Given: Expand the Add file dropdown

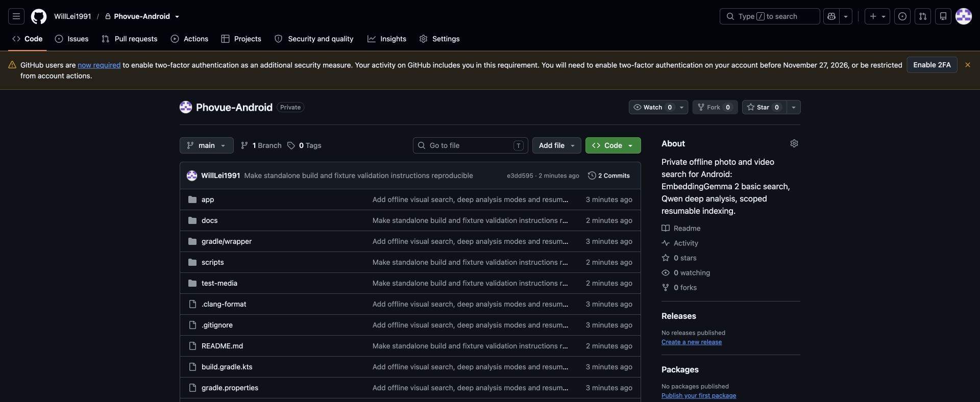Looking at the screenshot, I should tap(557, 145).
